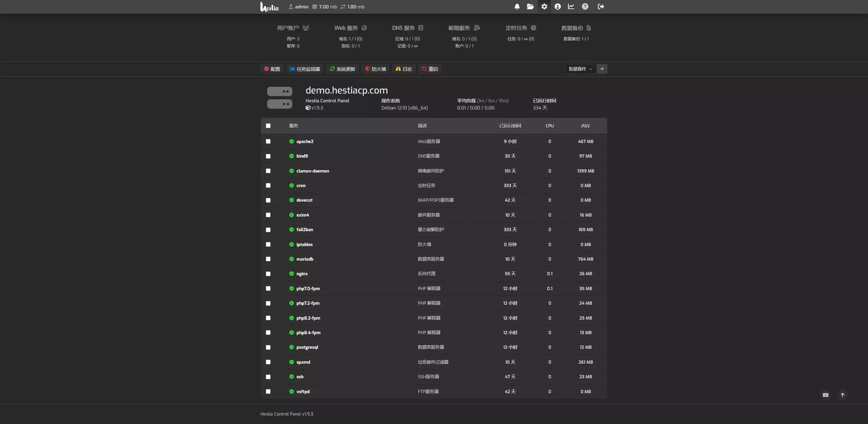Click the 描述 column header
Viewport: 868px width, 424px height.
(422, 126)
